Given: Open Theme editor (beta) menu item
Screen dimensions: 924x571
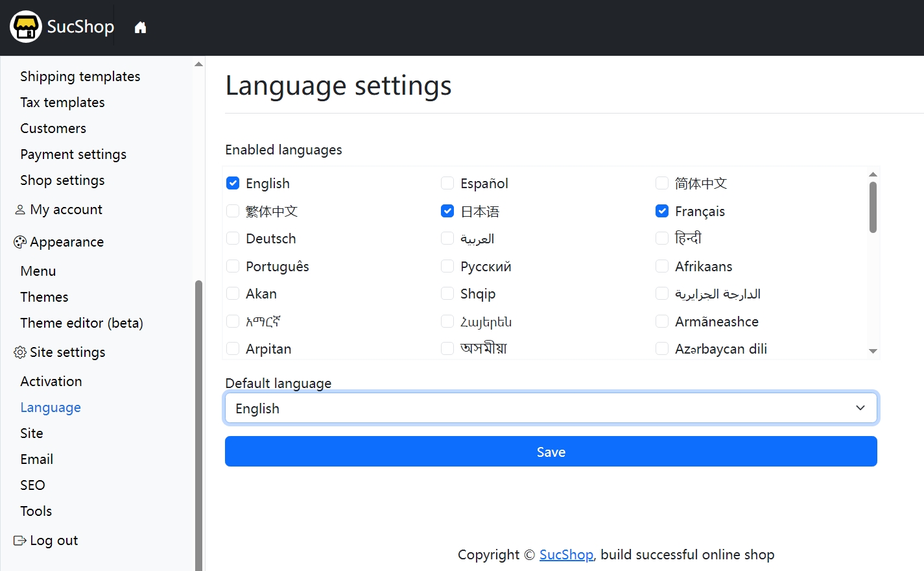Looking at the screenshot, I should click(x=82, y=323).
